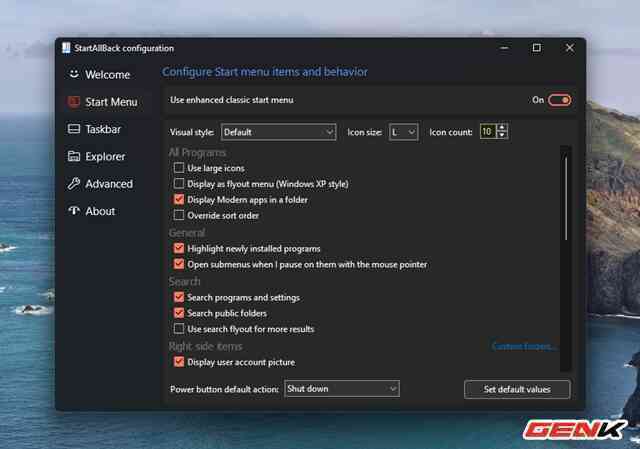Enable Use search flyout for more results

point(179,329)
